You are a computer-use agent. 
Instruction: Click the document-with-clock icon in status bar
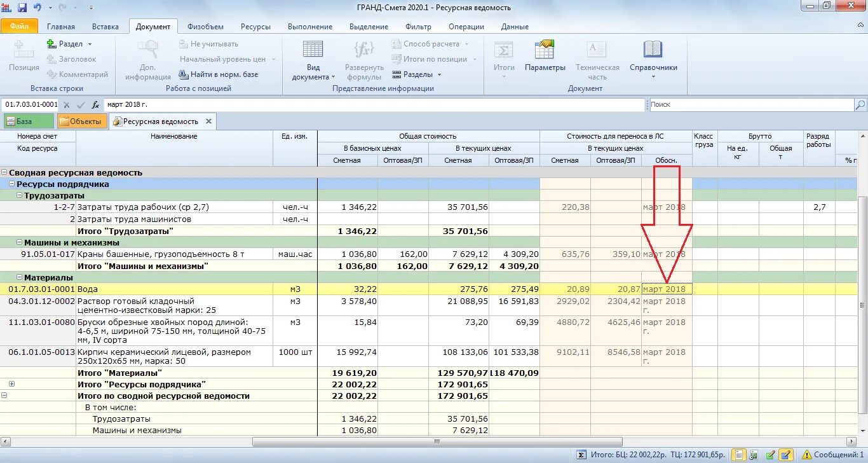tap(755, 455)
